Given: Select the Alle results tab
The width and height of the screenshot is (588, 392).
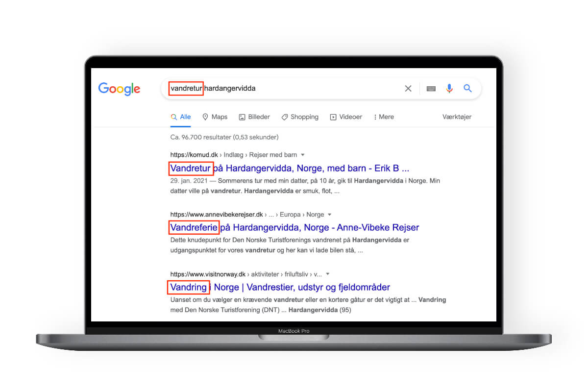Looking at the screenshot, I should [x=181, y=117].
